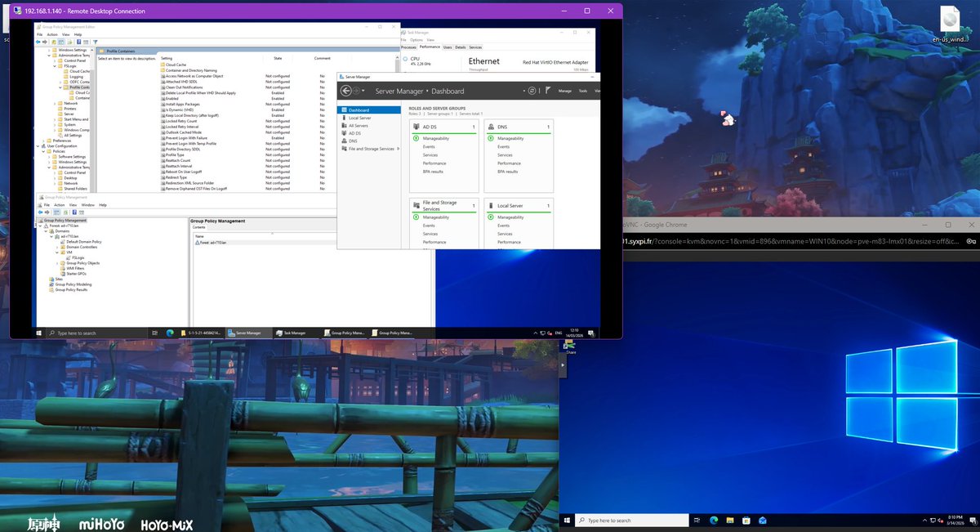This screenshot has height=532, width=980.
Task: Collapse User Configuration in editor tree
Action: (38, 146)
